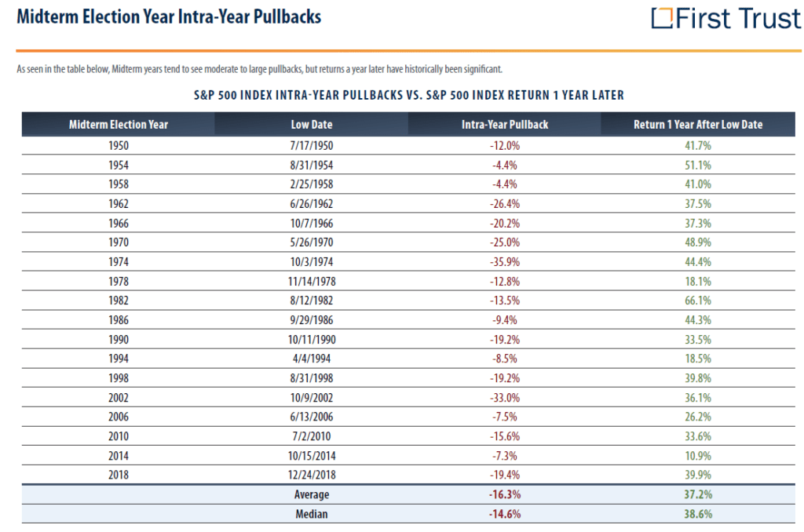Click the Average row label
804x532 pixels.
point(311,495)
